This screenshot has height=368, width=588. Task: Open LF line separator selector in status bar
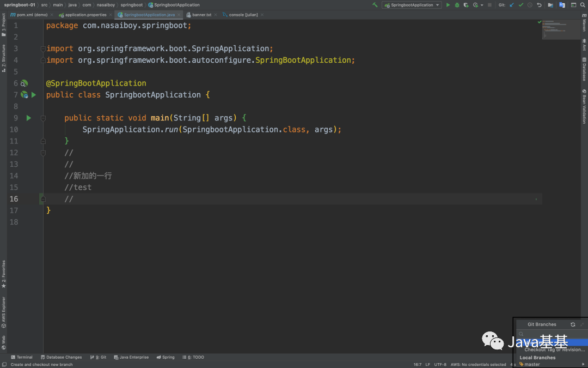[427, 365]
